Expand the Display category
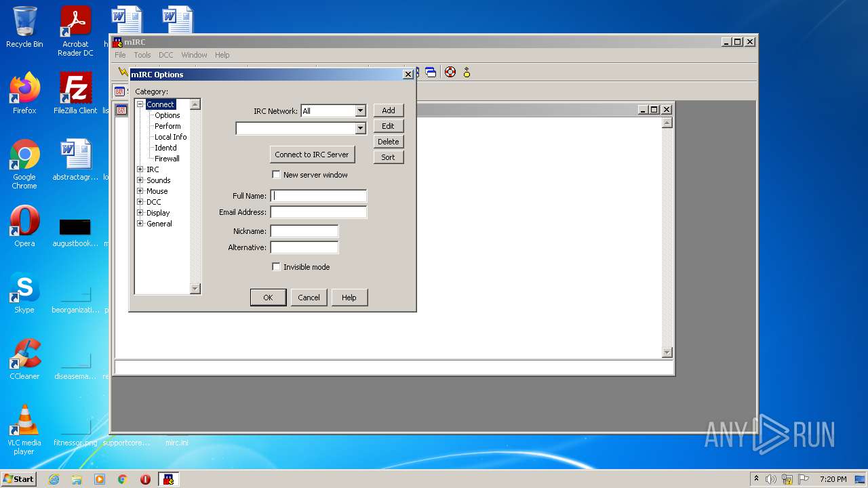The image size is (868, 488). (x=140, y=213)
